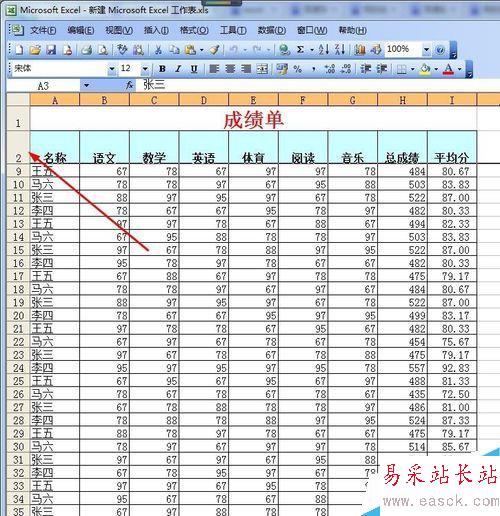Image resolution: width=500 pixels, height=516 pixels.
Task: Apply the red Font Color A
Action: pos(449,69)
